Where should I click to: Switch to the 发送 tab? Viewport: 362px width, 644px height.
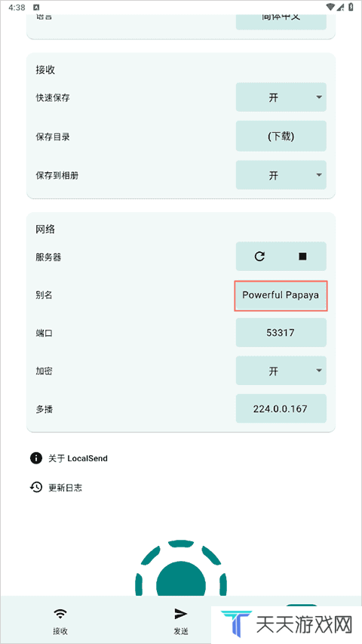[180, 620]
